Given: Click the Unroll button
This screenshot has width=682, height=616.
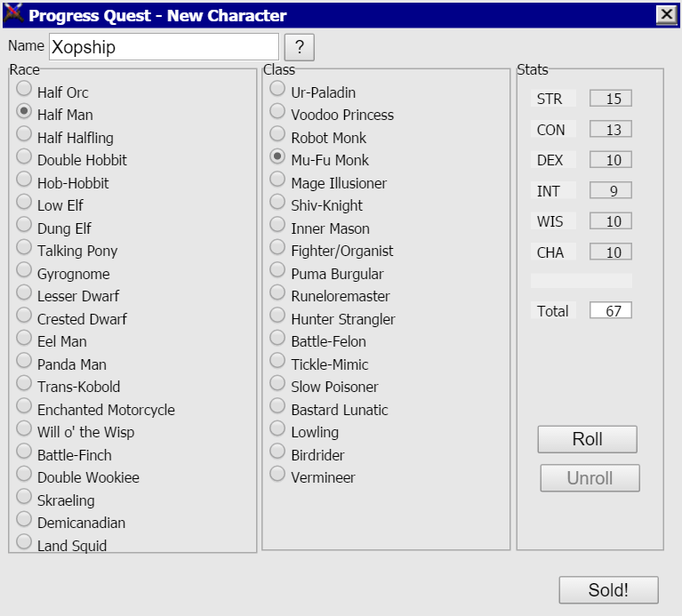Looking at the screenshot, I should coord(590,477).
